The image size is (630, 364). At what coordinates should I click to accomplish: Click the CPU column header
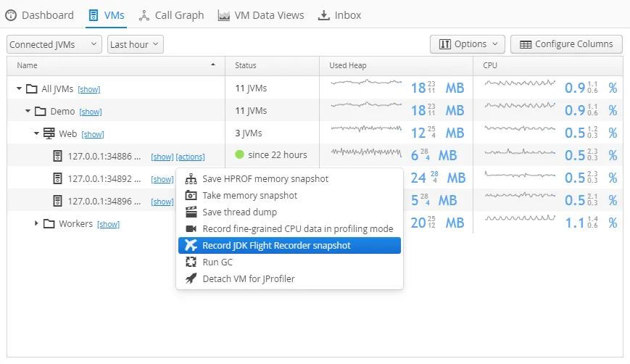click(548, 65)
